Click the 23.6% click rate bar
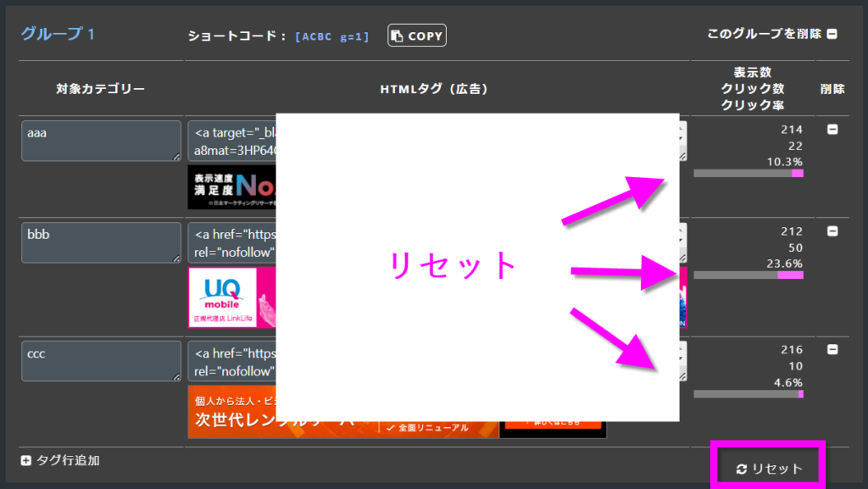868x489 pixels. [x=748, y=275]
